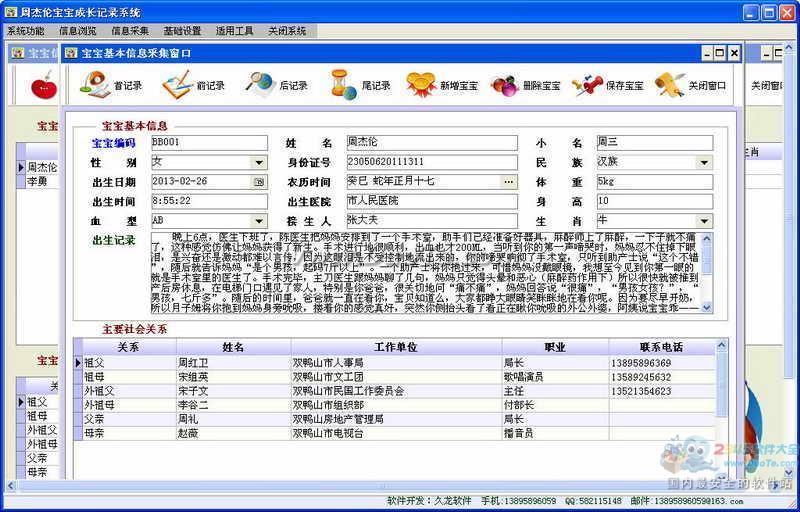
Task: Go to first record (首记录)
Action: point(111,85)
